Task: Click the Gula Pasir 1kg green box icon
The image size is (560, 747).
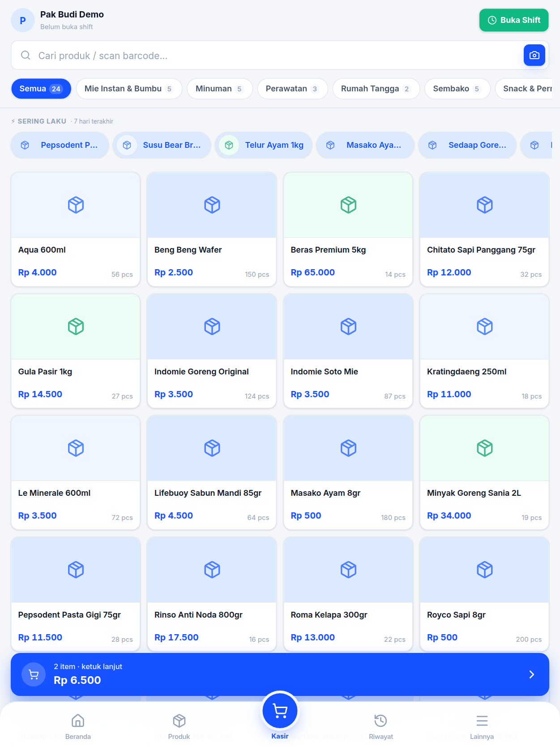Action: tap(76, 326)
